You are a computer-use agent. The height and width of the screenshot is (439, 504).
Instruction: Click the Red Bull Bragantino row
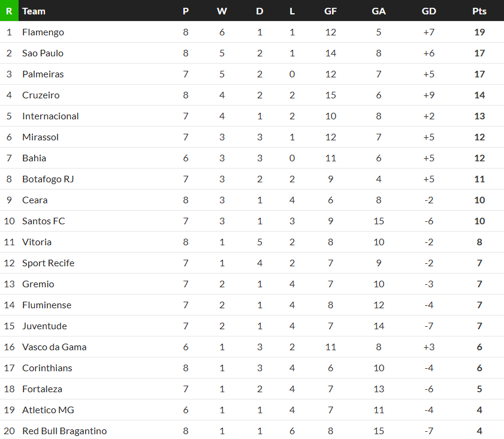click(x=252, y=430)
